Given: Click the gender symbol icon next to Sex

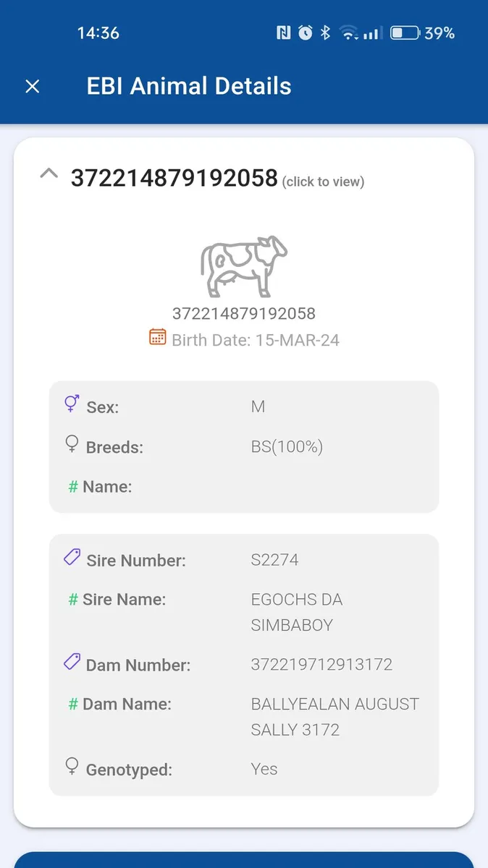Looking at the screenshot, I should [x=71, y=404].
